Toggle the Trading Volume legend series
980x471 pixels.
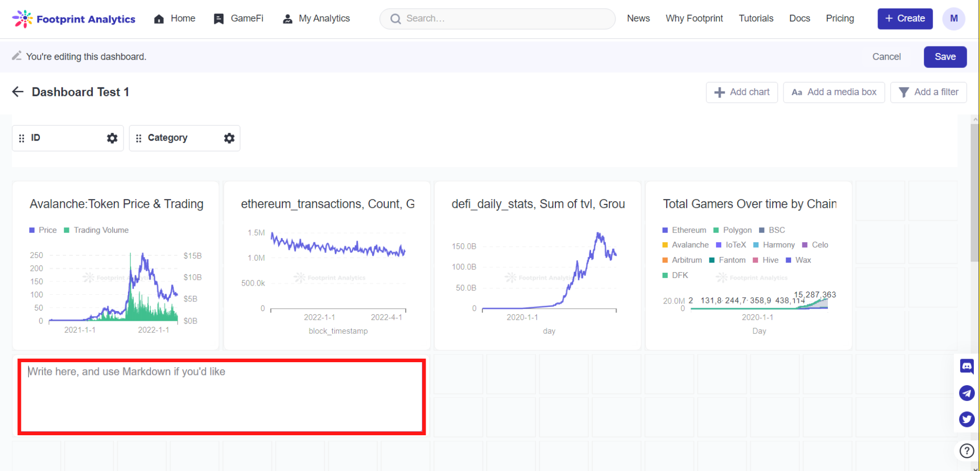(x=96, y=230)
